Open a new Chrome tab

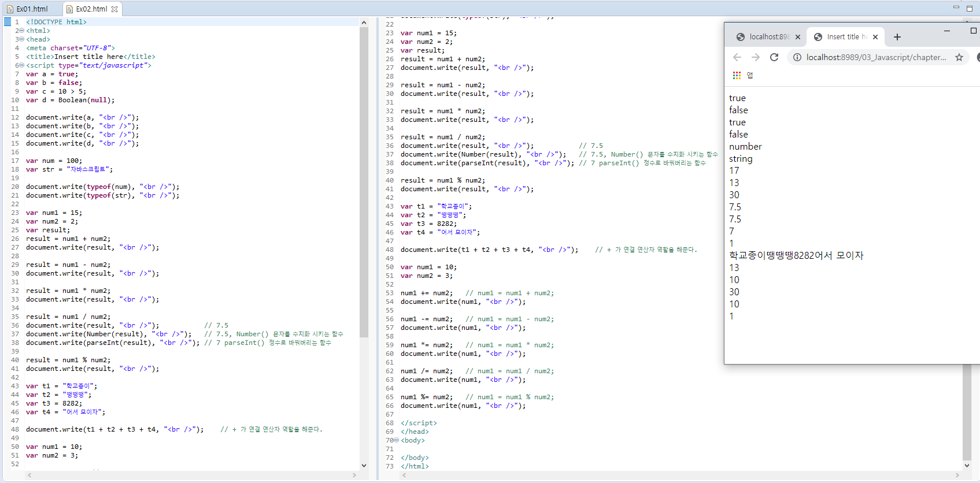coord(897,37)
